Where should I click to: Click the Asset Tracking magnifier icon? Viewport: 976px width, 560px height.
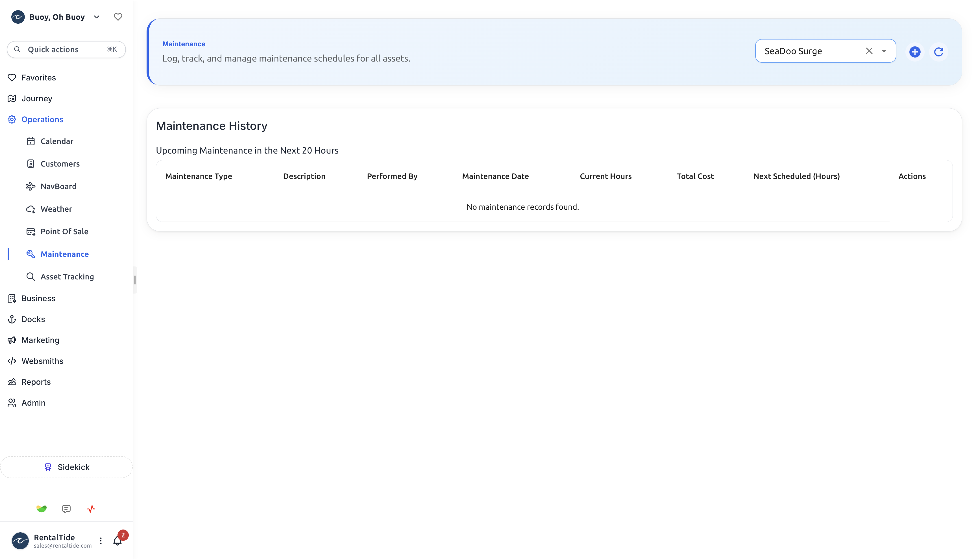[31, 277]
